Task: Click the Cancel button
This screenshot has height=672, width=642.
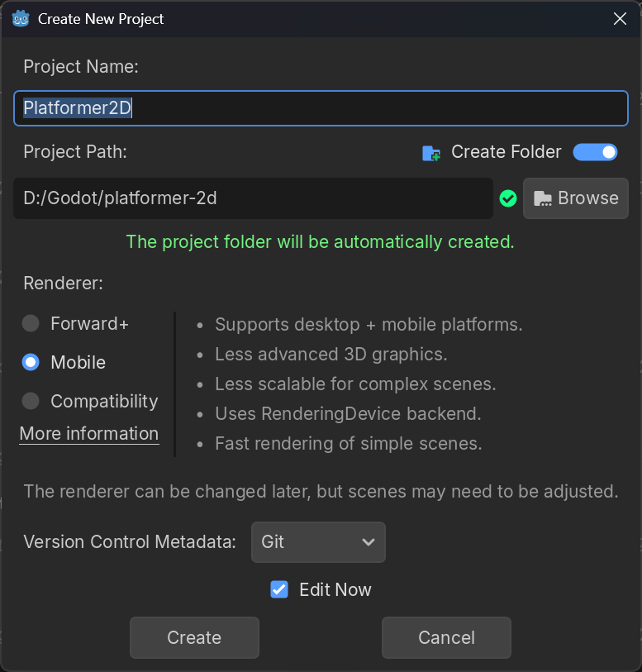Action: pyautogui.click(x=446, y=638)
